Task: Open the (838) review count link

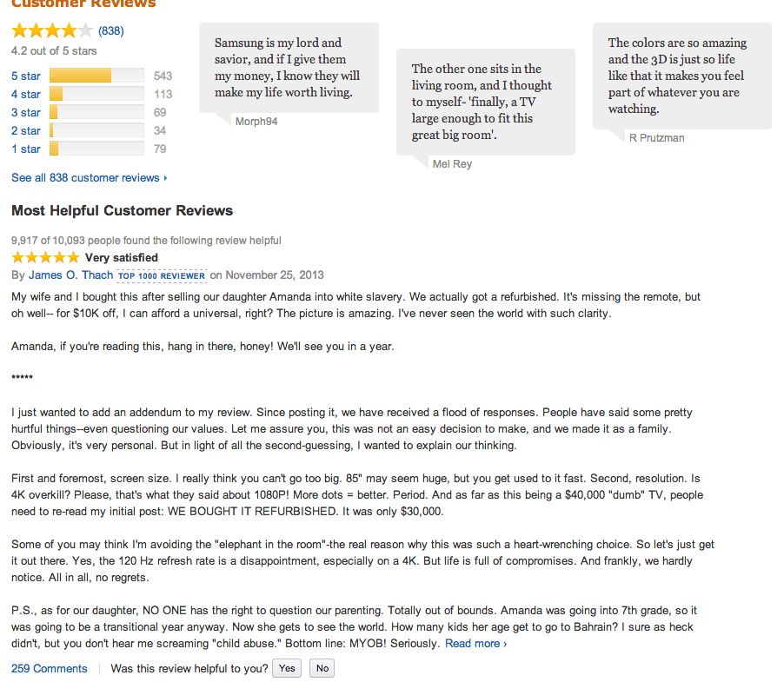Action: coord(110,31)
